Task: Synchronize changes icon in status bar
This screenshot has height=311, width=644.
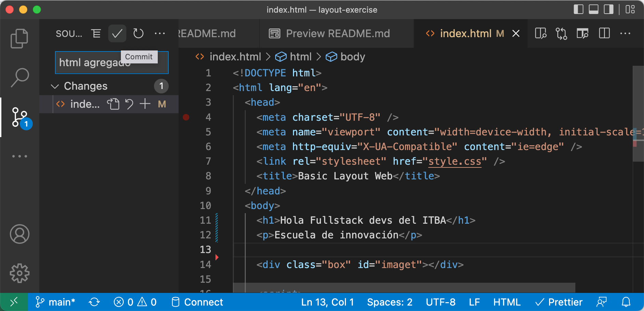Action: click(x=94, y=302)
